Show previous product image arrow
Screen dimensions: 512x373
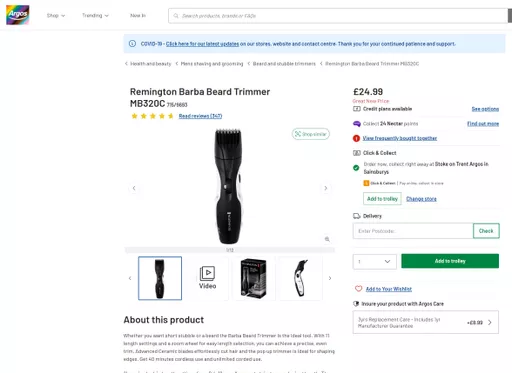(134, 188)
